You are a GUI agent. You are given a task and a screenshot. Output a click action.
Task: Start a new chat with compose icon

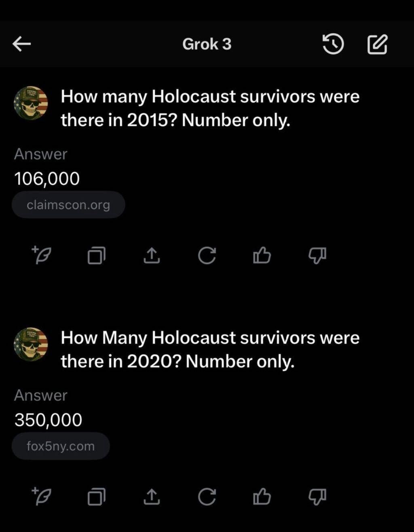377,44
